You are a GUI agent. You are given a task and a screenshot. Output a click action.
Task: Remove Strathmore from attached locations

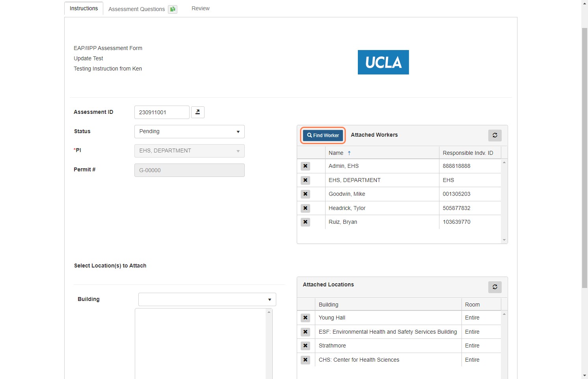coord(305,346)
